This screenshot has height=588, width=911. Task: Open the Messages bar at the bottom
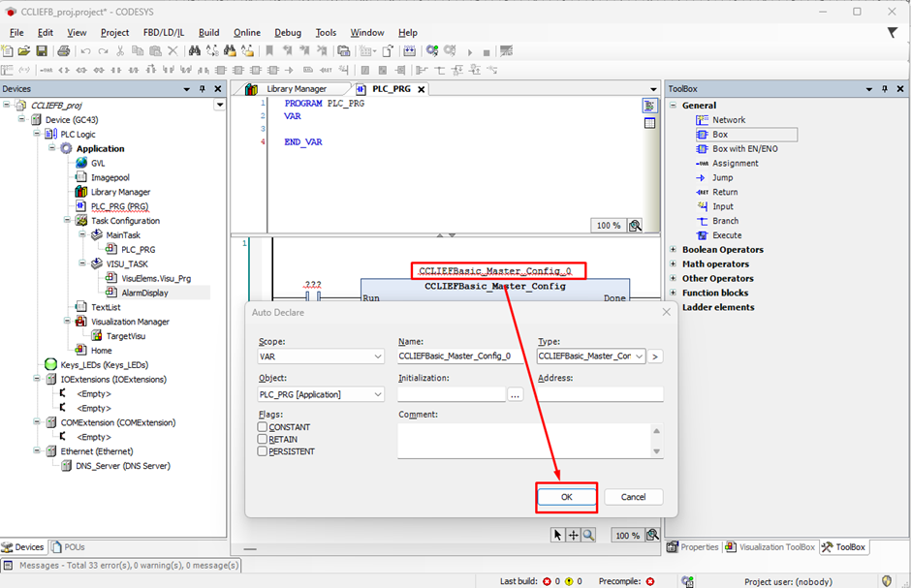click(121, 565)
